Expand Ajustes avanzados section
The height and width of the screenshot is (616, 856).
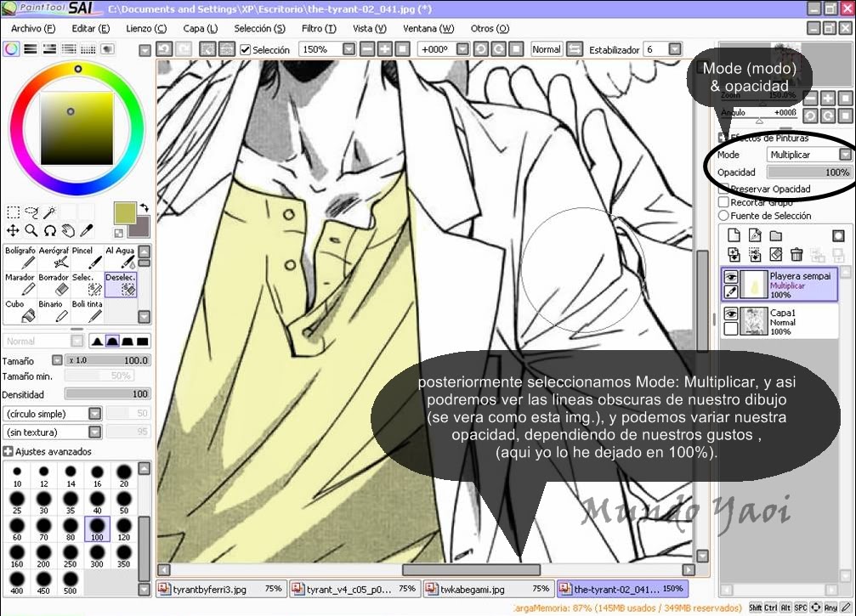[8, 451]
